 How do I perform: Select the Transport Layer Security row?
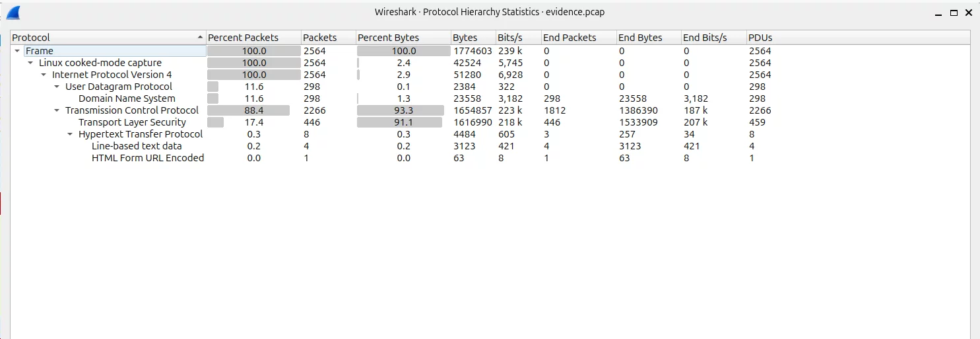(x=132, y=122)
